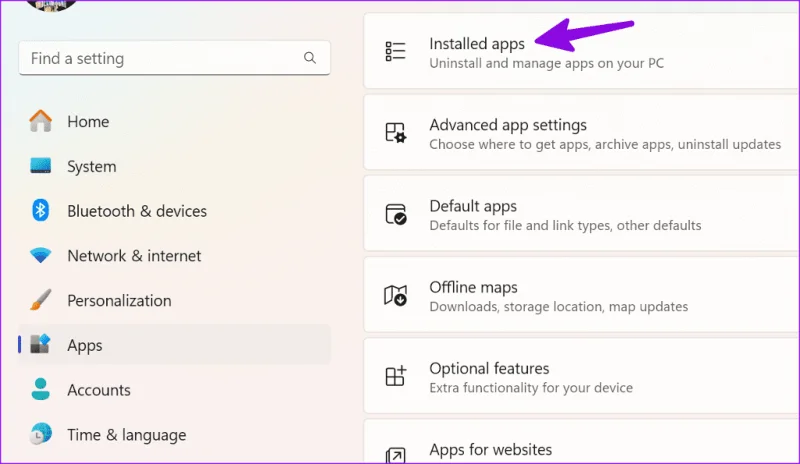Click the Optional features plus-grid icon
This screenshot has height=464, width=800.
pyautogui.click(x=395, y=376)
